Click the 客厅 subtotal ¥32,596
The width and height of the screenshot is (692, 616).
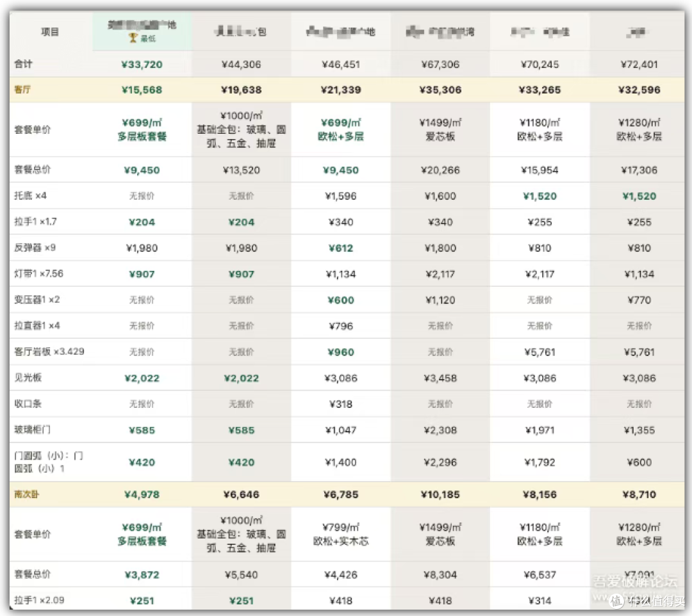(x=639, y=90)
